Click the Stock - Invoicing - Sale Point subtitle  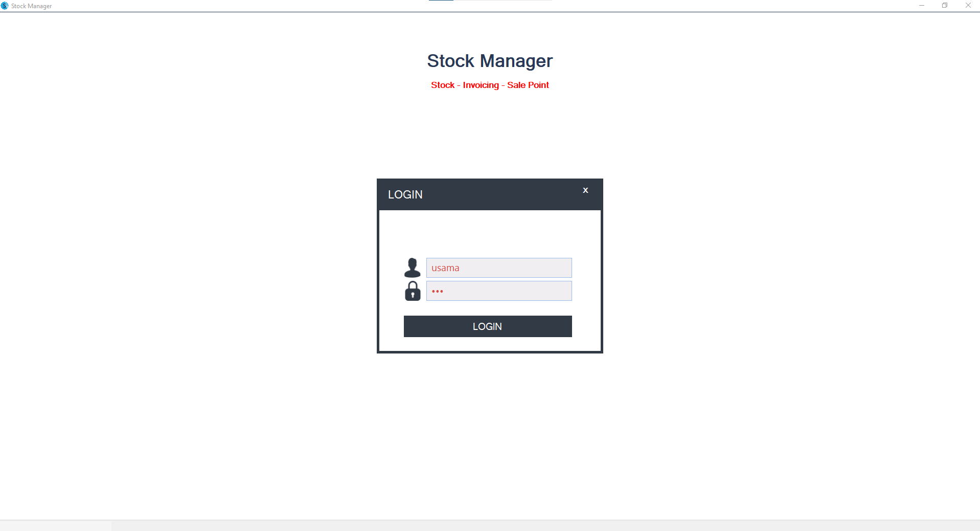tap(490, 85)
